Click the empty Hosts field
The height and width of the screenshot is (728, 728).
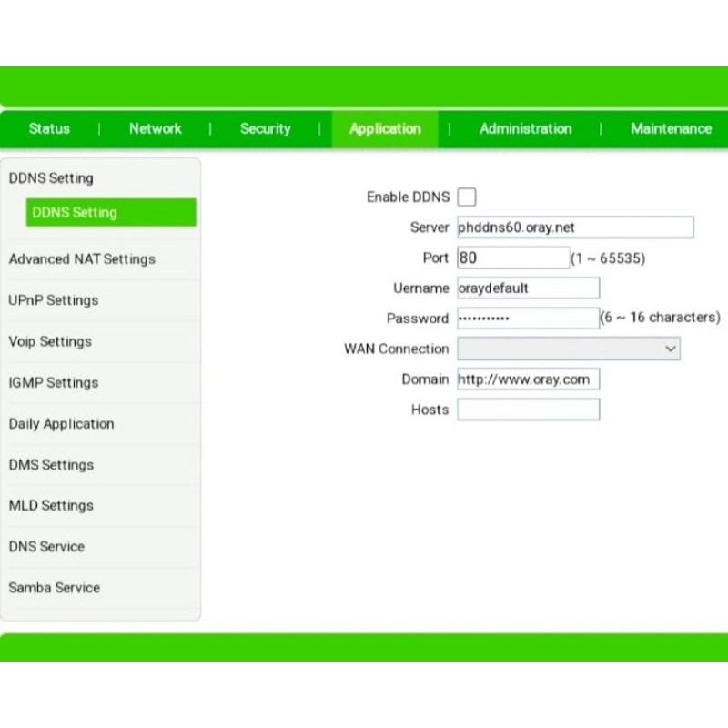[x=528, y=409]
